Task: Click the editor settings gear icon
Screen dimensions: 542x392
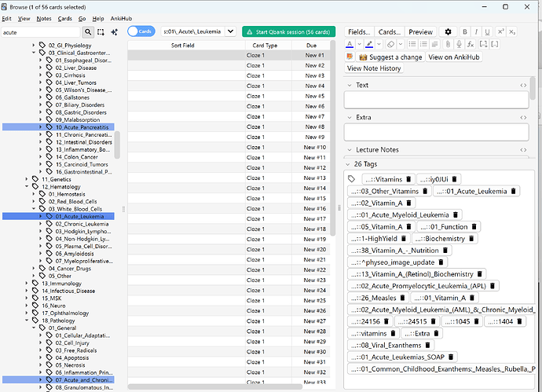Action: click(449, 31)
